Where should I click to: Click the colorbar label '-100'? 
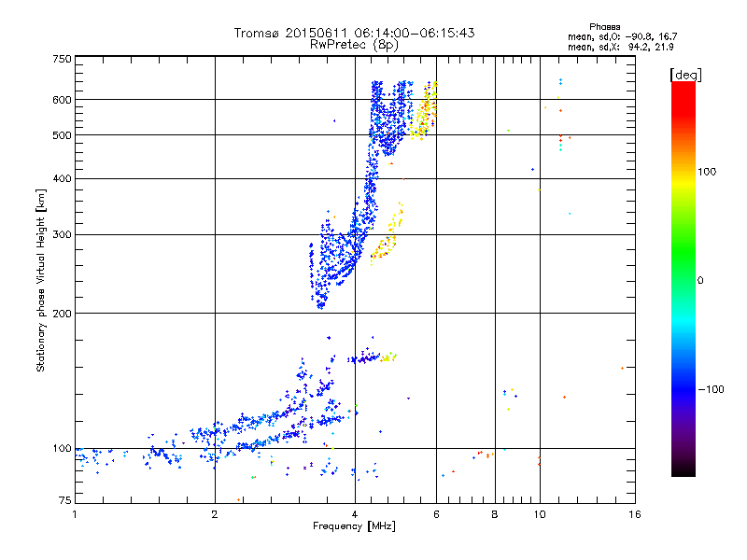click(x=711, y=389)
